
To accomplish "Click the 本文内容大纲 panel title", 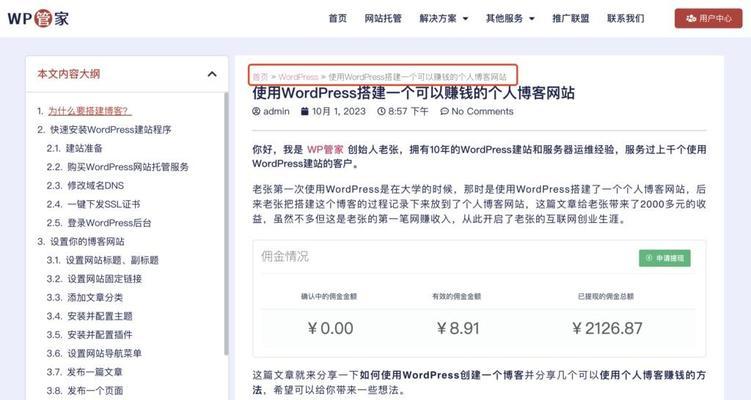I will [69, 74].
